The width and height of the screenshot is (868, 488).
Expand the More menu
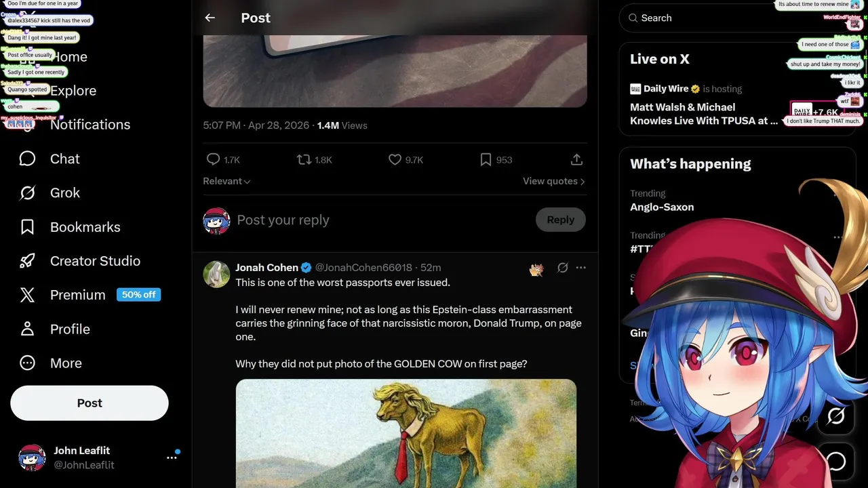28,363
